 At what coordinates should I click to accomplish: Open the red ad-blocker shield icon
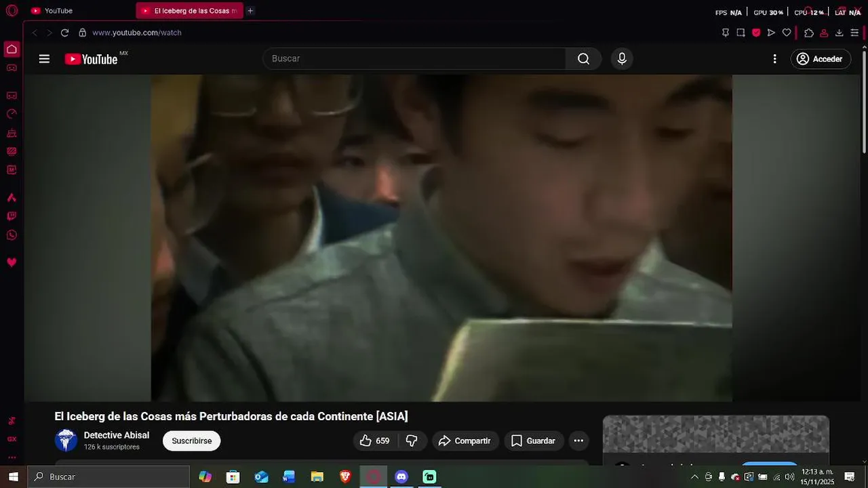(x=756, y=33)
